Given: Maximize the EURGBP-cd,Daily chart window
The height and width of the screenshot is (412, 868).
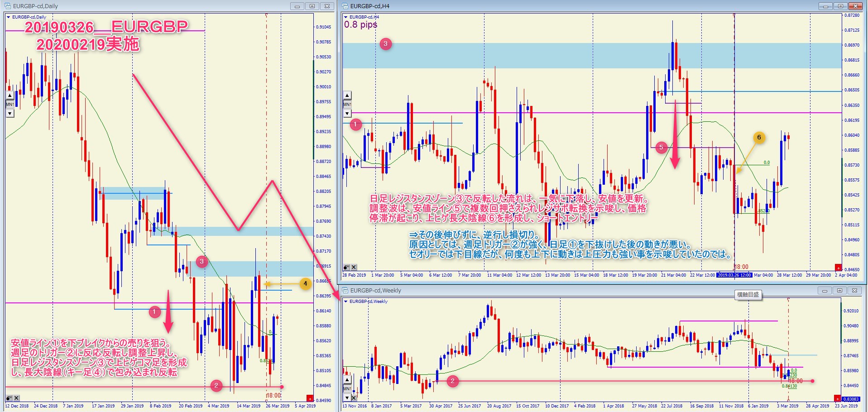Looking at the screenshot, I should click(x=312, y=6).
